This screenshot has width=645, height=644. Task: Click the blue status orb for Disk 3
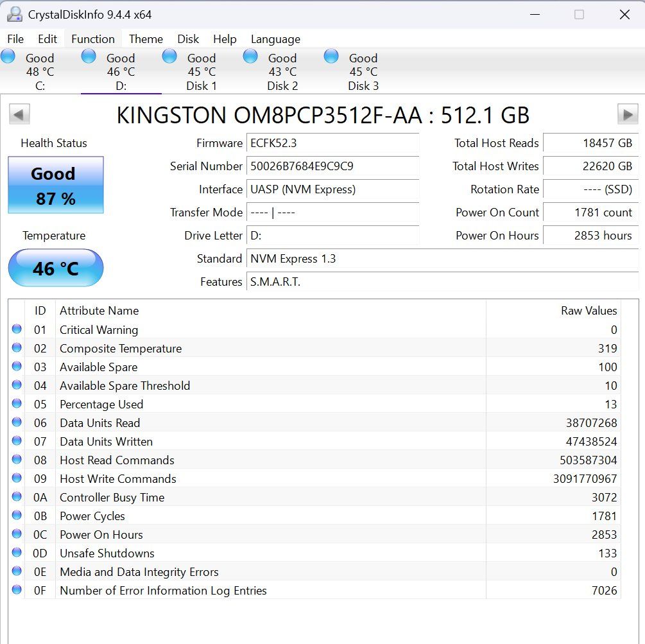click(331, 56)
